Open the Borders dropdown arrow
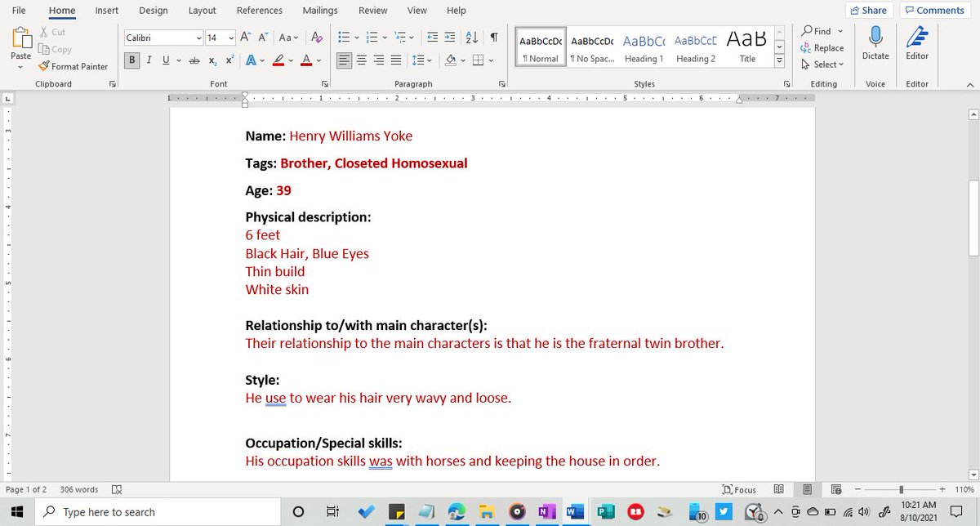Screen dimensions: 980x526 [x=490, y=60]
